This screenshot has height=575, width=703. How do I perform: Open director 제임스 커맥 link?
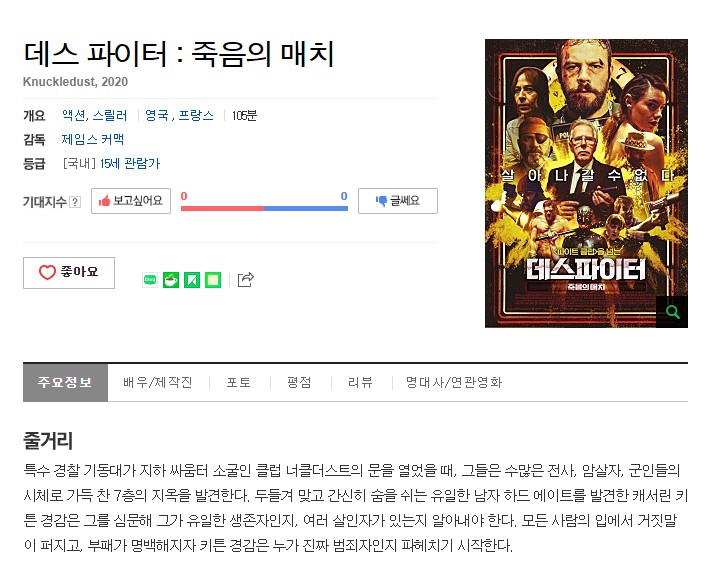pyautogui.click(x=93, y=139)
